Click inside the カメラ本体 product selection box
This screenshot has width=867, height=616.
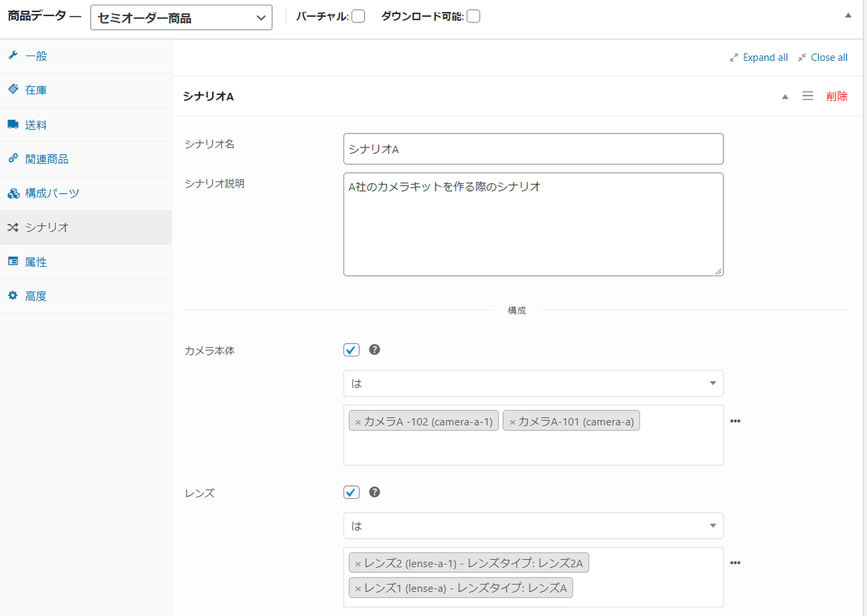click(533, 435)
